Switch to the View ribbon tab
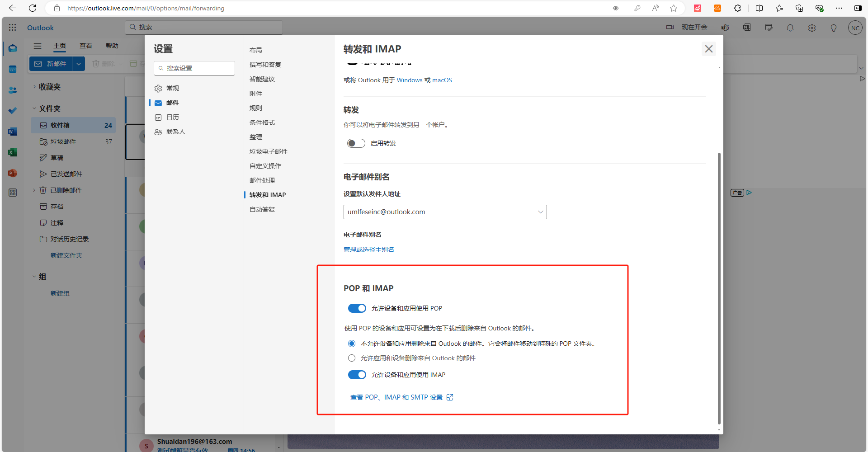868x452 pixels. coord(86,46)
